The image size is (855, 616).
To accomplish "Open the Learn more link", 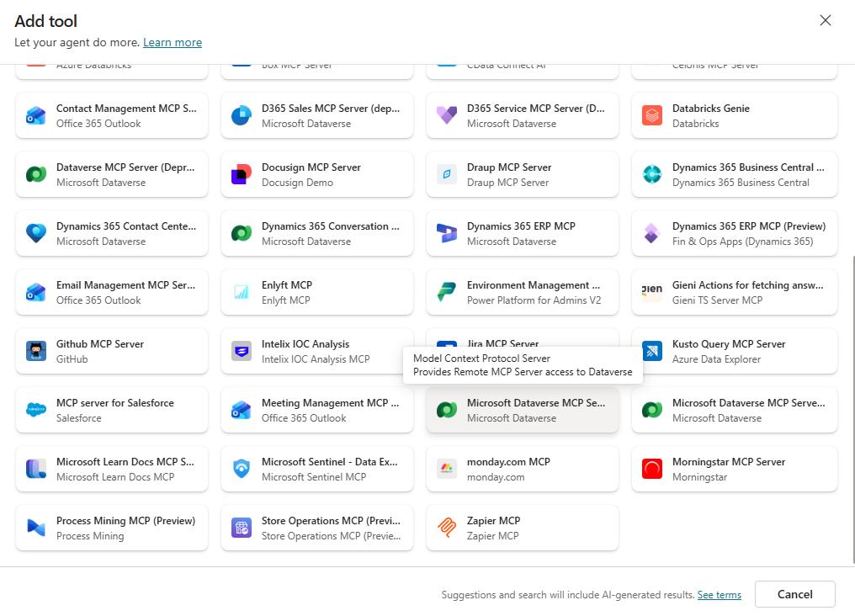I will (172, 43).
